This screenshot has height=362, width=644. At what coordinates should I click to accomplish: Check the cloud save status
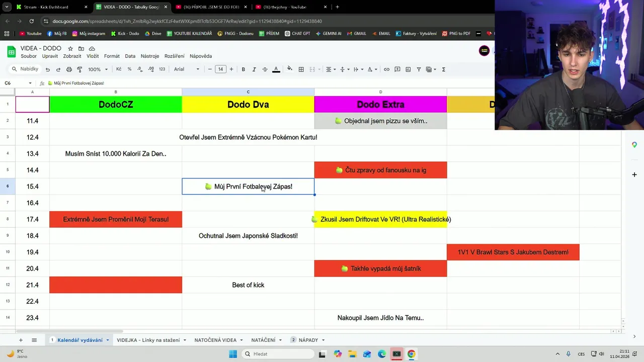click(92, 49)
